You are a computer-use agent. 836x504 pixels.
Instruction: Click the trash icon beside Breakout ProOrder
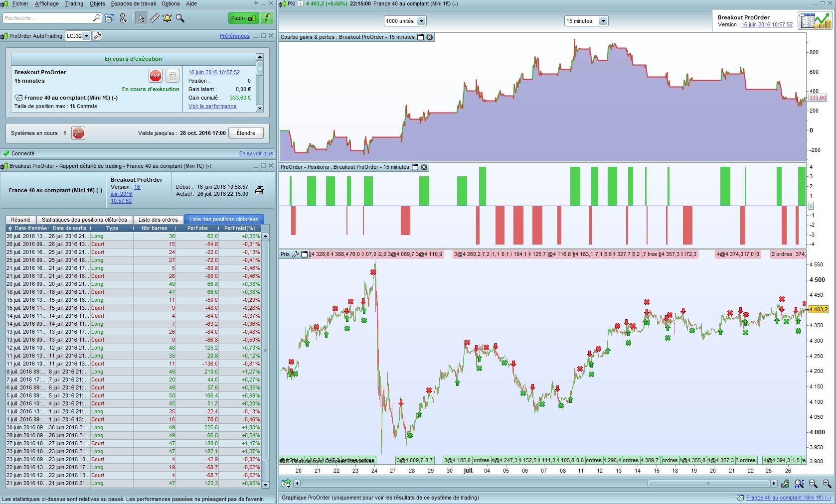(x=172, y=76)
